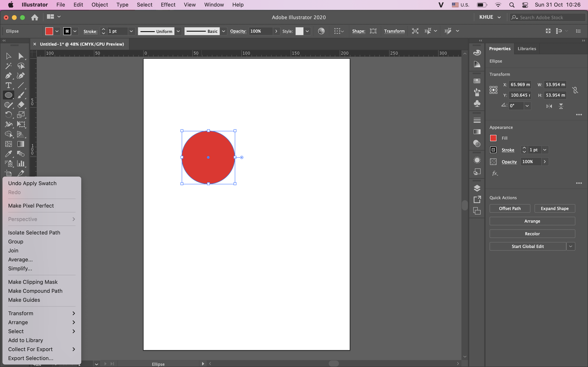Select Make Clipping Mask option
Screen dimensions: 588x367
(33, 282)
